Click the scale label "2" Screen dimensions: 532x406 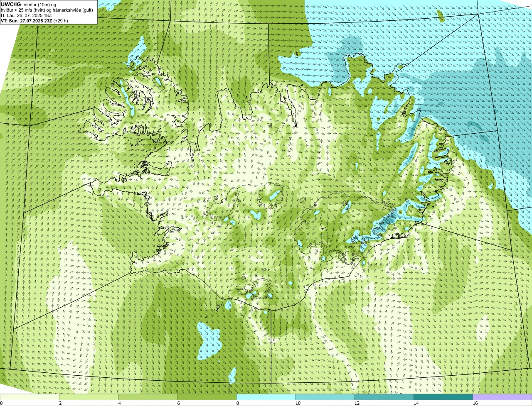60,403
